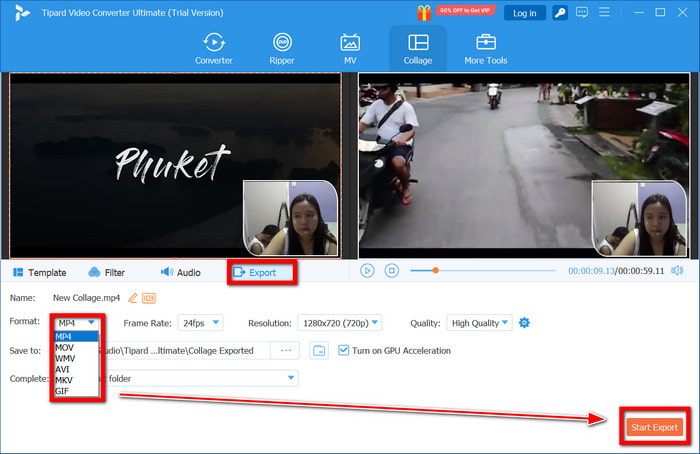Expand the Frame Rate 24fps dropdown
Image resolution: width=700 pixels, height=454 pixels.
point(202,323)
